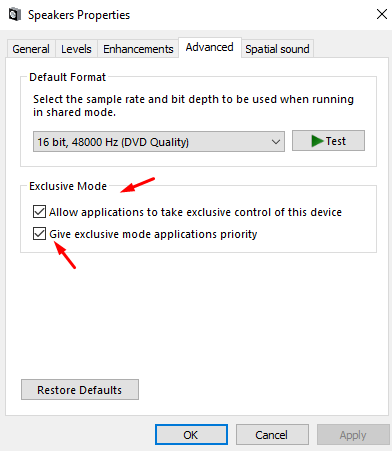Open the Levels tab

76,49
